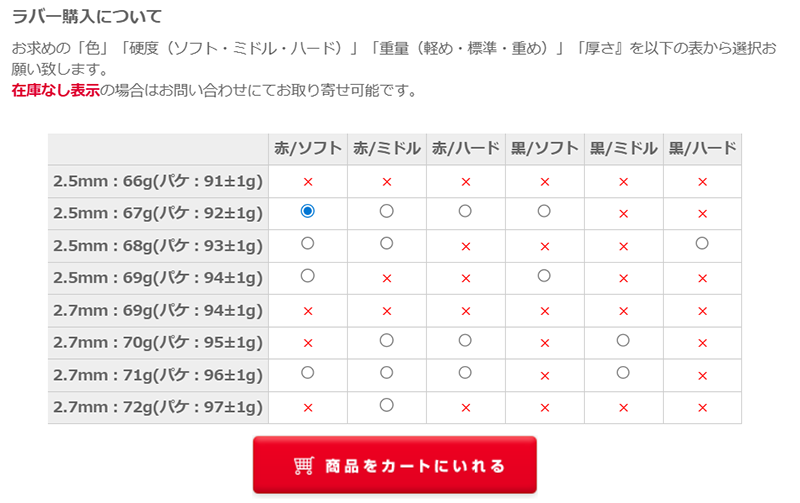Select 赤/ソフト radio for 2.7mm 71g
Screen dimensions: 800x503
click(308, 372)
